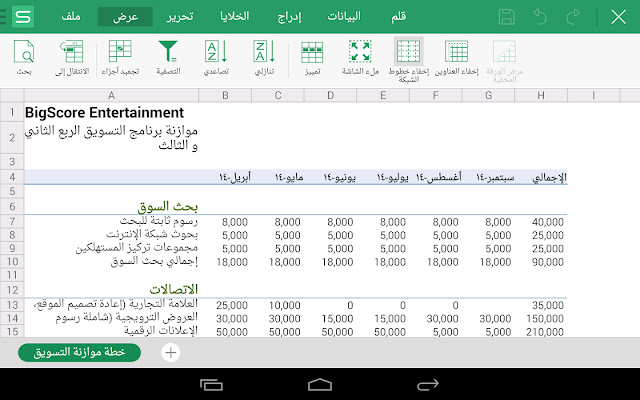Redo the last action
Screen dimensions: 640x400
tap(573, 17)
